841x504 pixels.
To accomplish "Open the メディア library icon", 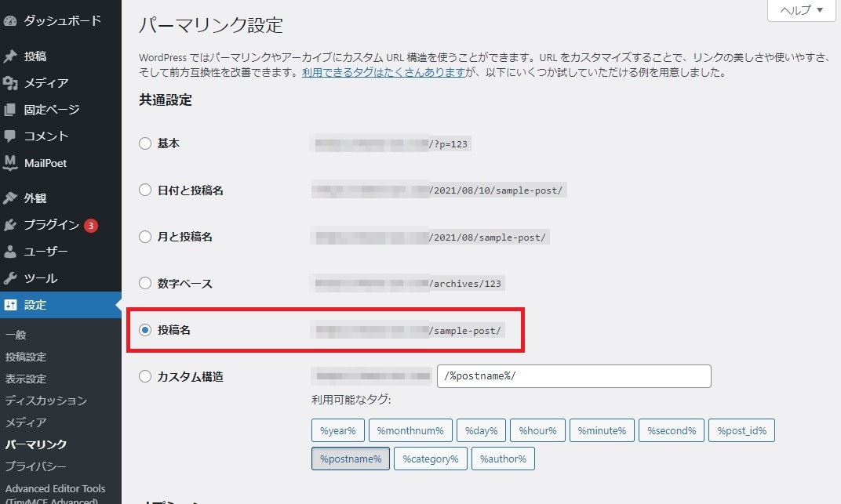I will tap(10, 83).
